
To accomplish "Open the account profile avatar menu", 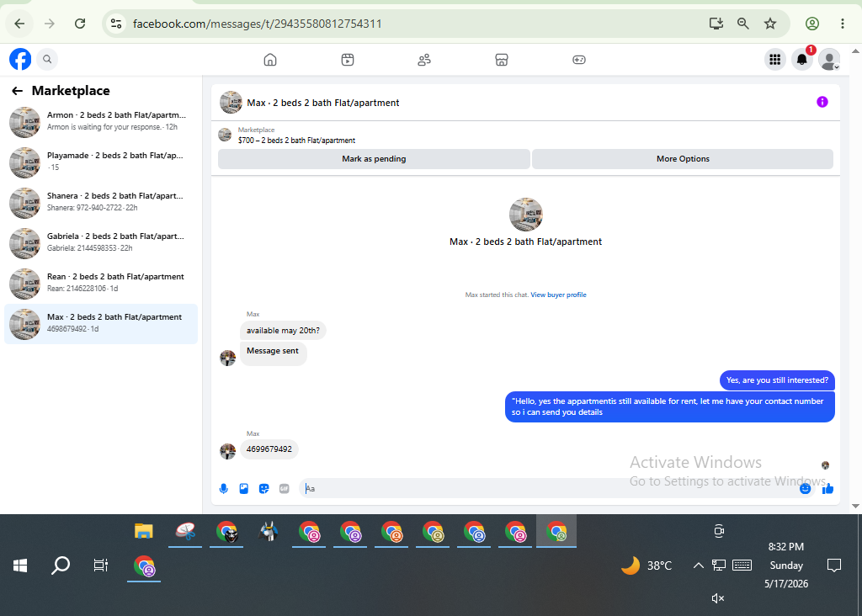I will click(829, 60).
